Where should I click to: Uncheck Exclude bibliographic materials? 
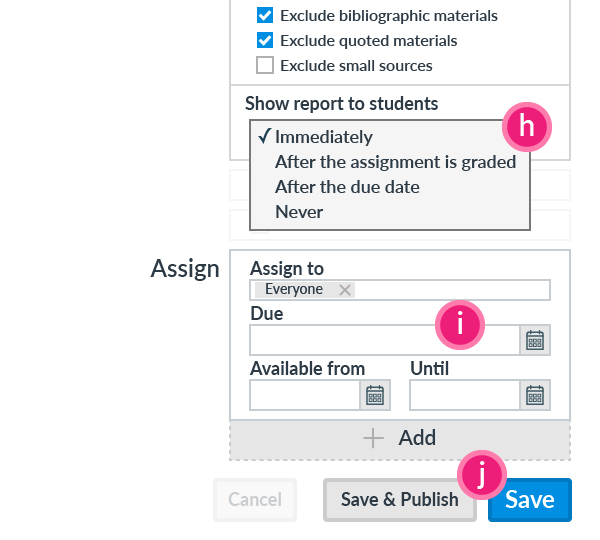tap(265, 16)
